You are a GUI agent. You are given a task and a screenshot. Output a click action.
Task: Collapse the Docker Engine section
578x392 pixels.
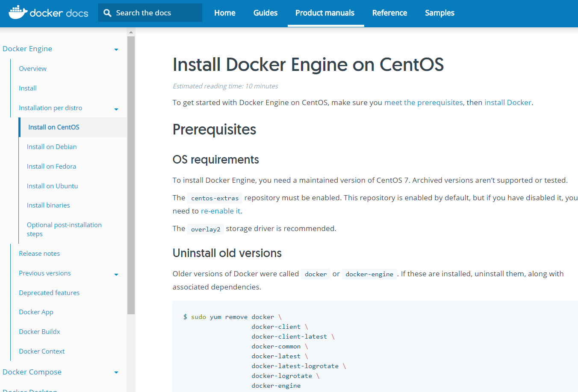116,50
